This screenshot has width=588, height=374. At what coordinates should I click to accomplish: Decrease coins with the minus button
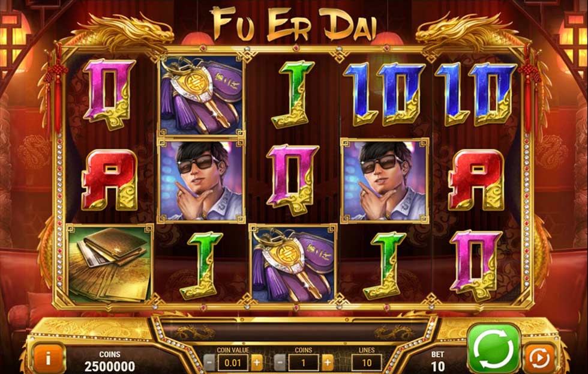(280, 363)
